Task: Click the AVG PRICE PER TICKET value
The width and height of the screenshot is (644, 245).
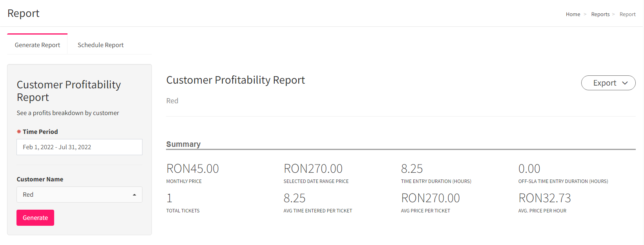Action: click(431, 198)
